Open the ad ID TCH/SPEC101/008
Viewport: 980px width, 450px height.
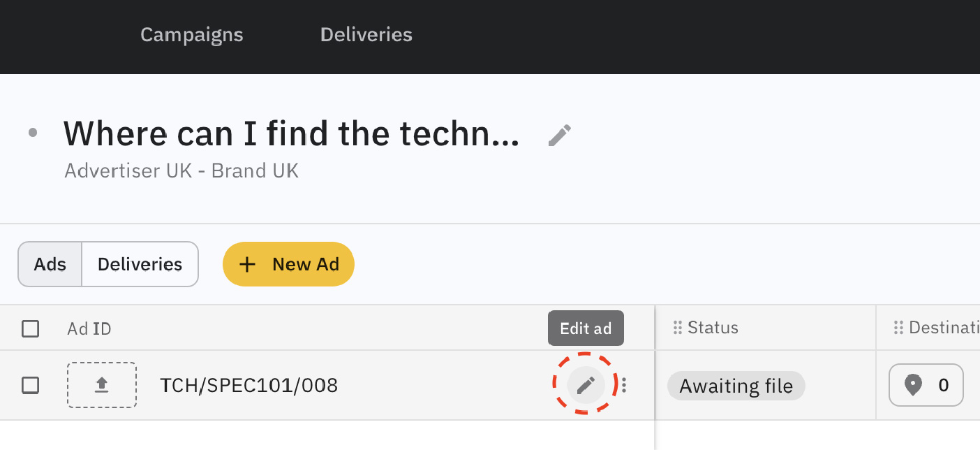pyautogui.click(x=248, y=385)
